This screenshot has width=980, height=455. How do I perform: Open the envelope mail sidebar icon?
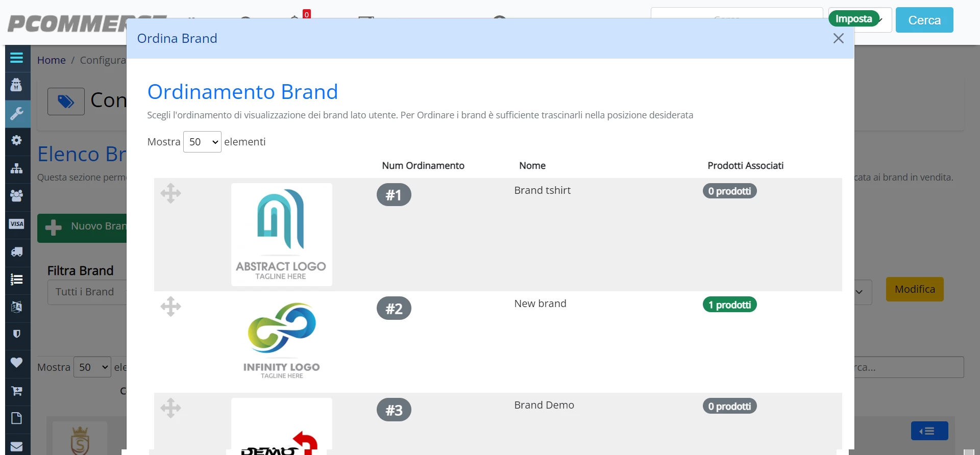(x=17, y=446)
